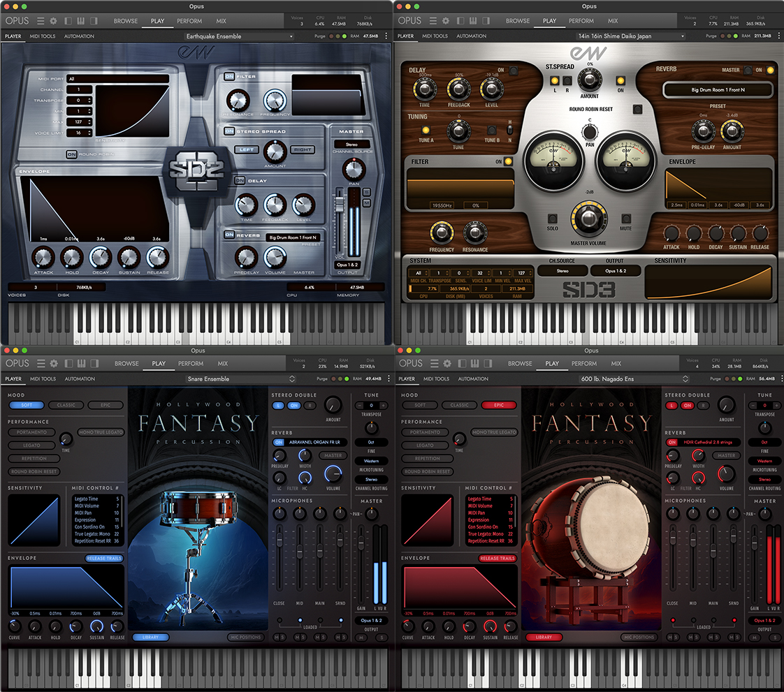784x692 pixels.
Task: Switch to Mix tab in Snare Ensemble window
Action: [x=222, y=363]
